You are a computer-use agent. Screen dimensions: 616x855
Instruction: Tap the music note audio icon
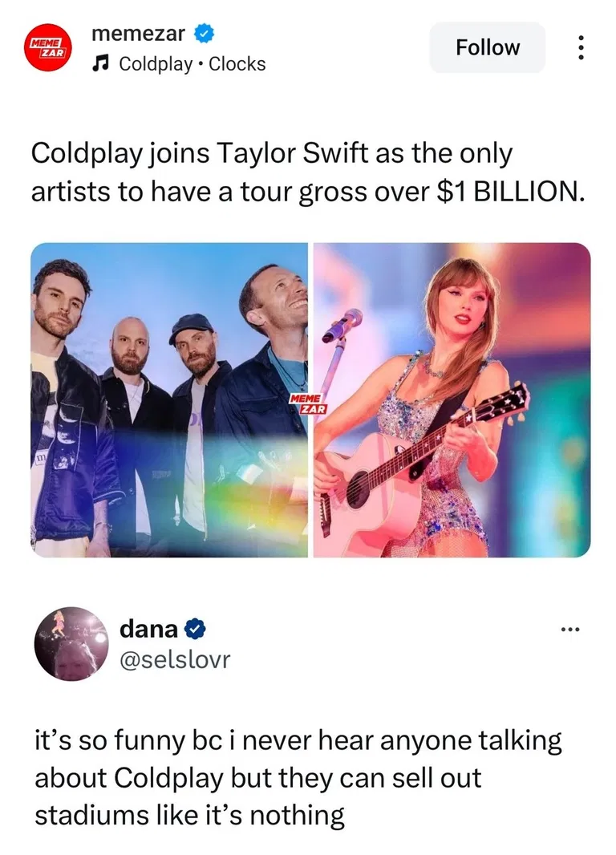click(x=99, y=64)
